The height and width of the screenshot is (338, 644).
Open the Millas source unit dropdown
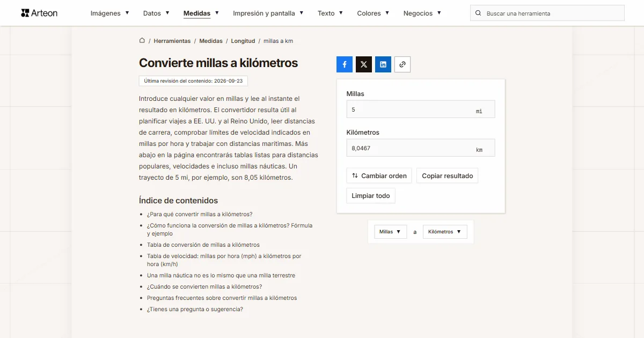point(390,232)
